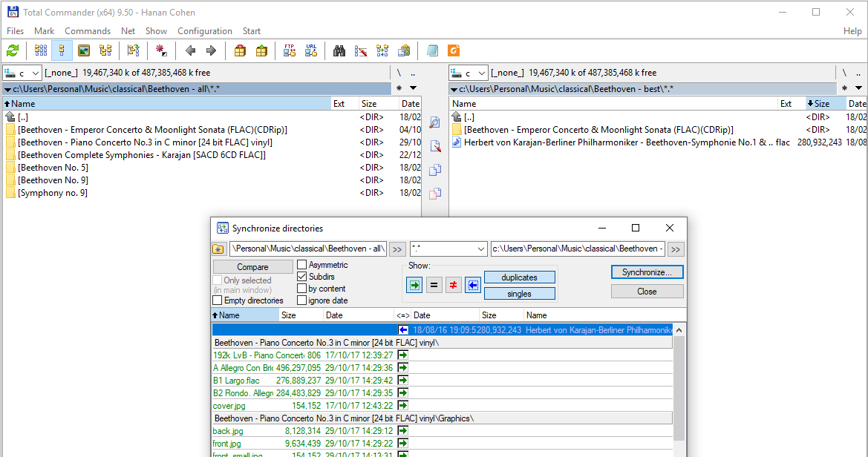Select B1 Largo.flac in comparison list

(x=236, y=381)
